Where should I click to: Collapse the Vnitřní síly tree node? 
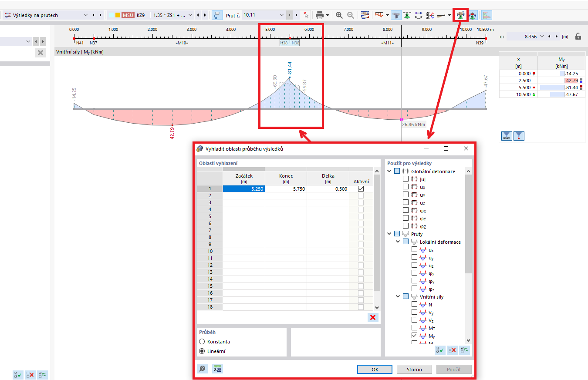[398, 296]
